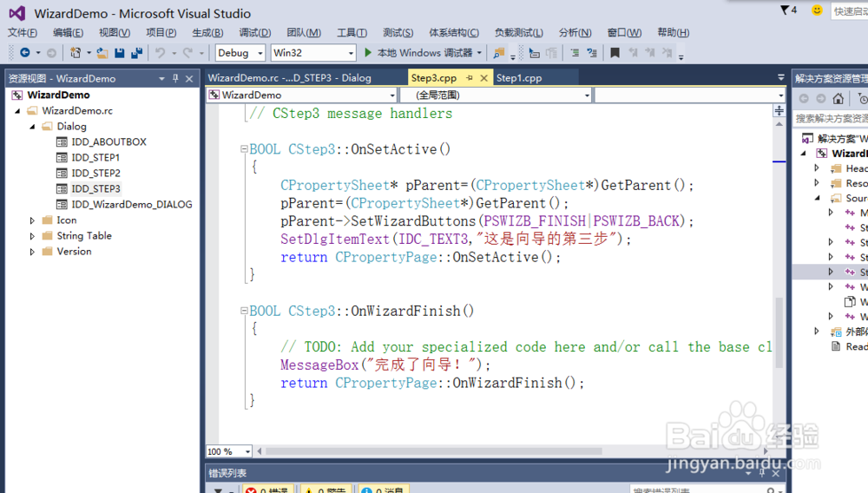868x493 pixels.
Task: Collapse the WizardDemo.rc tree node
Action: (17, 110)
